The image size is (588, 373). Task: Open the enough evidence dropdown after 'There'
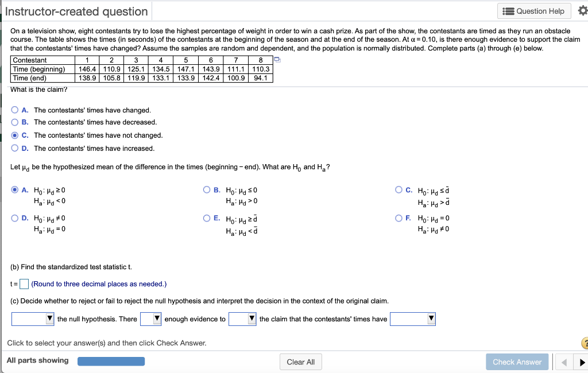pos(150,318)
